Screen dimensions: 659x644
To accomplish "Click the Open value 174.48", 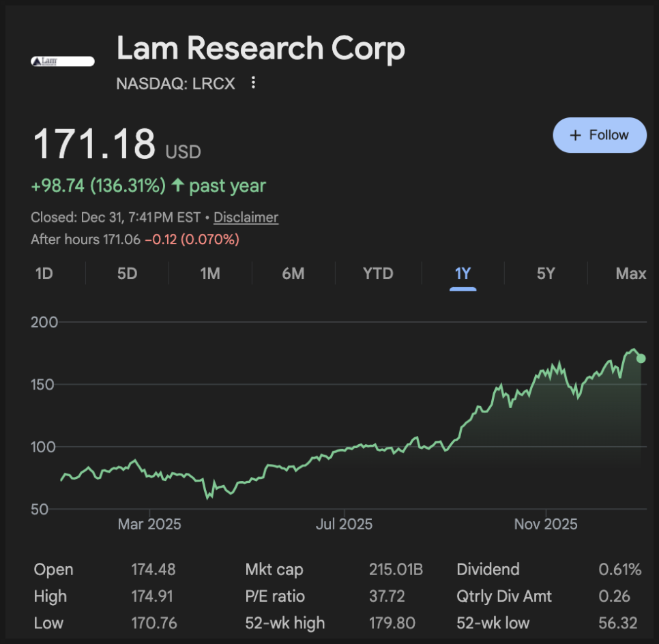I will [153, 570].
